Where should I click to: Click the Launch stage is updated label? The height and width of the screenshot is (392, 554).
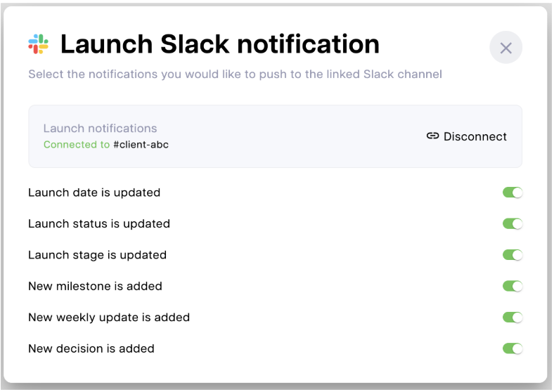pyautogui.click(x=97, y=255)
